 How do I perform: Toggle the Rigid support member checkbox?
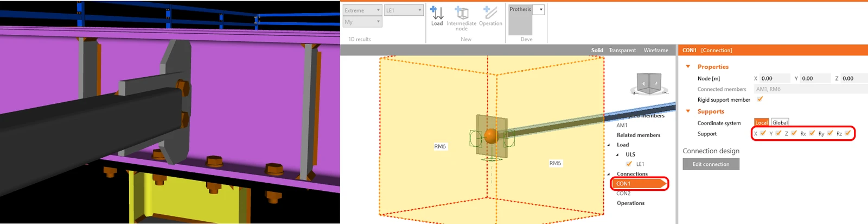coord(760,99)
